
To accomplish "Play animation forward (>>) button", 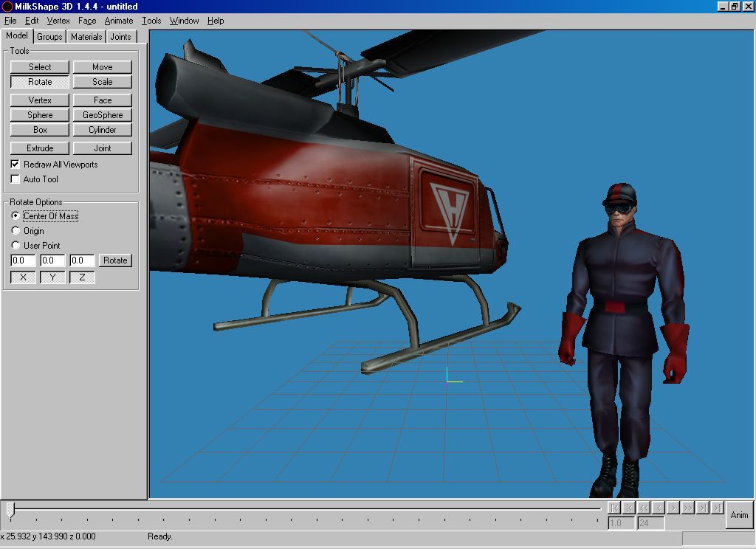I will click(688, 508).
